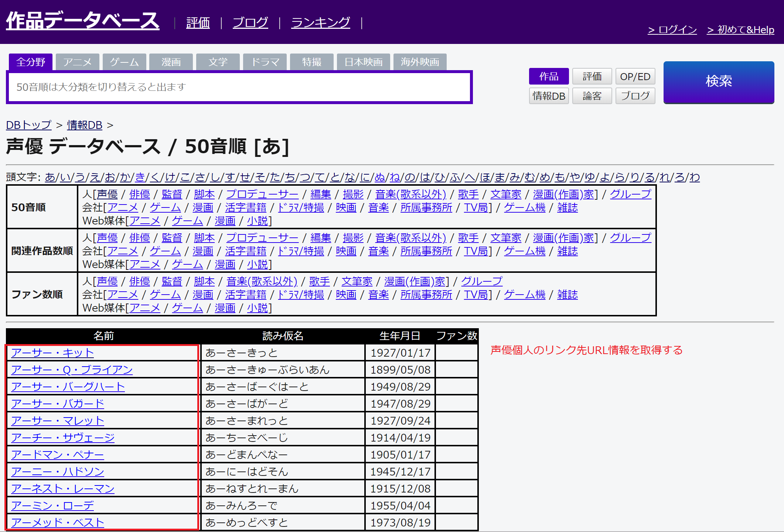The height and width of the screenshot is (532, 784).
Task: Jump to initial letter な
Action: [350, 177]
